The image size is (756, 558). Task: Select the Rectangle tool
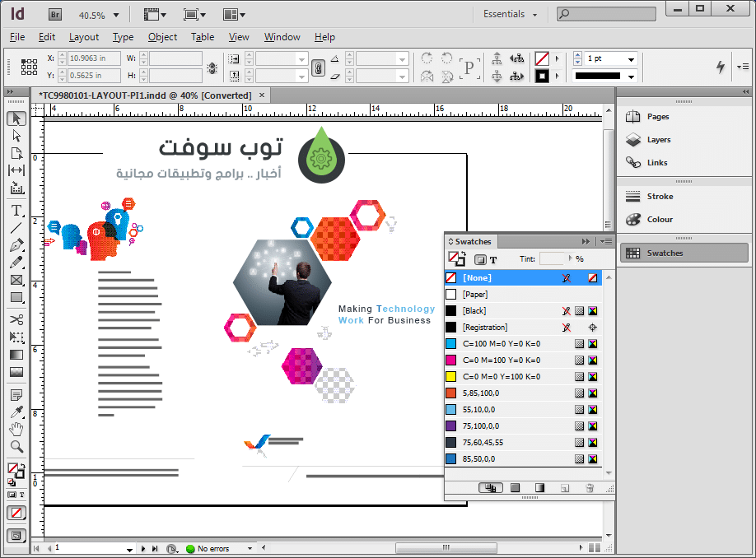(x=16, y=298)
